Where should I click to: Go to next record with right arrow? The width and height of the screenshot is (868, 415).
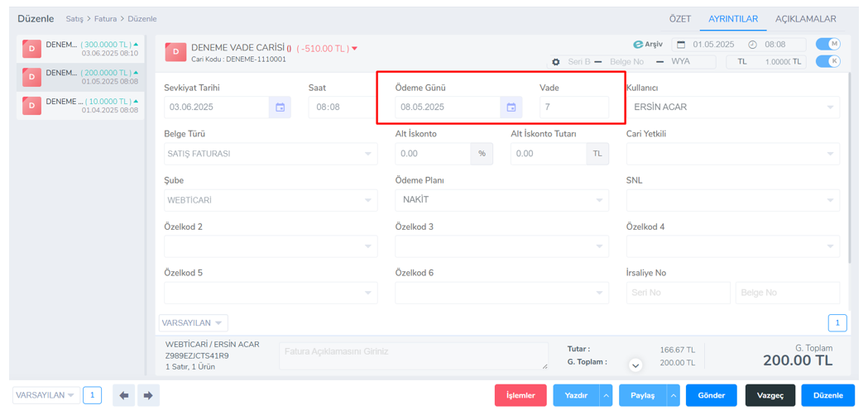[x=148, y=396]
